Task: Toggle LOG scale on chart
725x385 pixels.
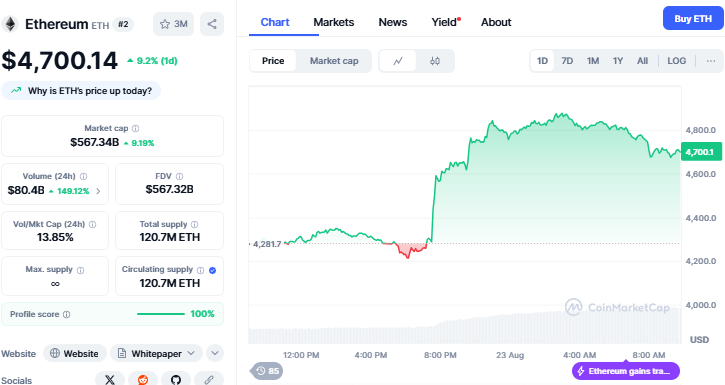Action: point(676,61)
